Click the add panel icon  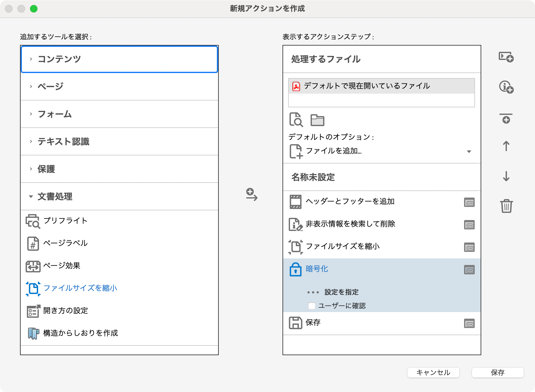coord(506,57)
